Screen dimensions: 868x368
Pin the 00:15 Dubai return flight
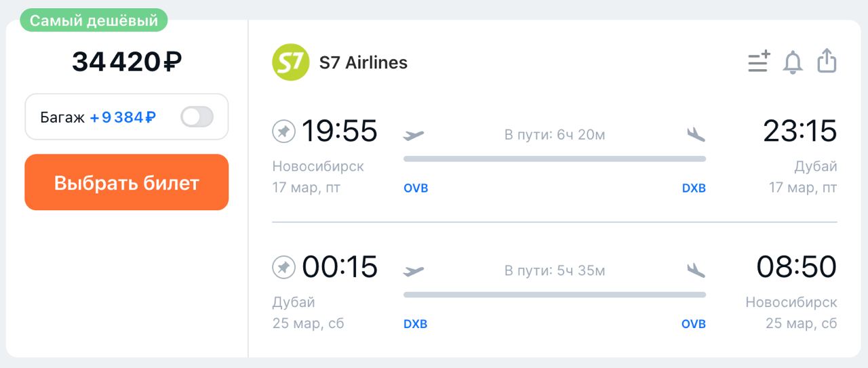283,267
